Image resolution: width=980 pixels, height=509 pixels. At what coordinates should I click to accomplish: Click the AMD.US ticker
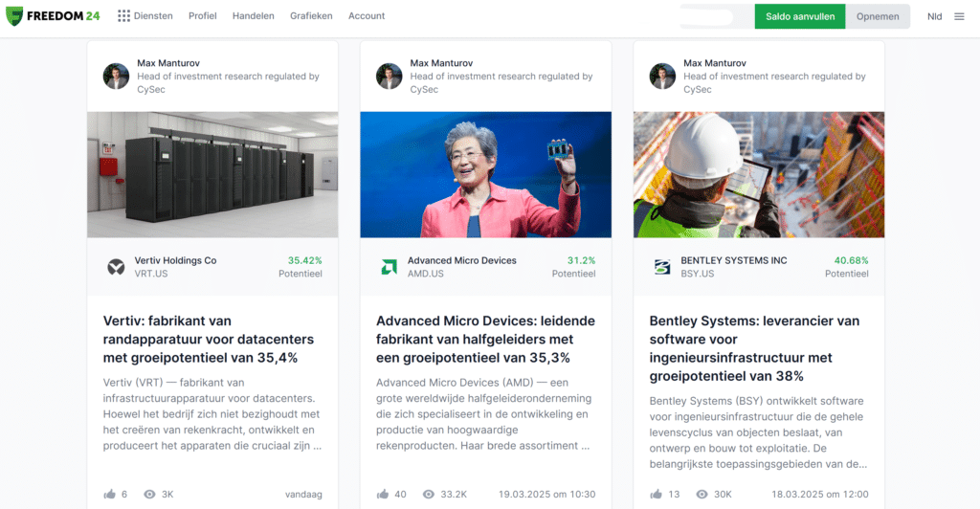tap(426, 274)
